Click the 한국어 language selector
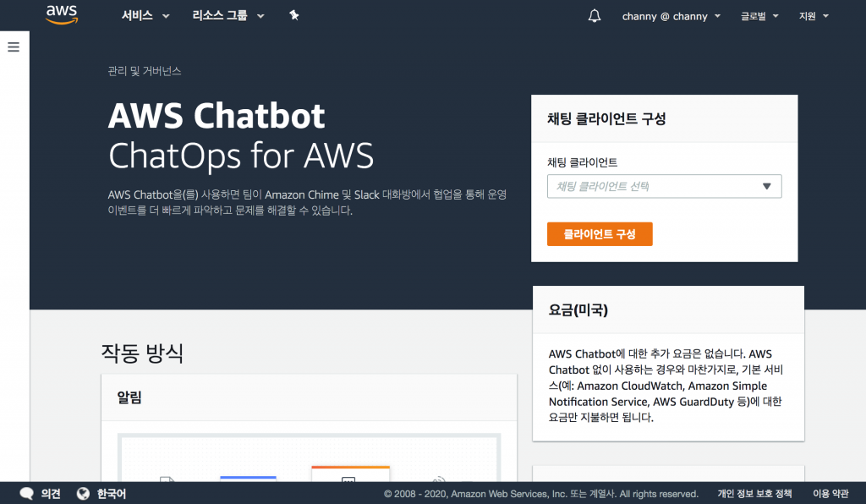866x504 pixels. (x=112, y=494)
